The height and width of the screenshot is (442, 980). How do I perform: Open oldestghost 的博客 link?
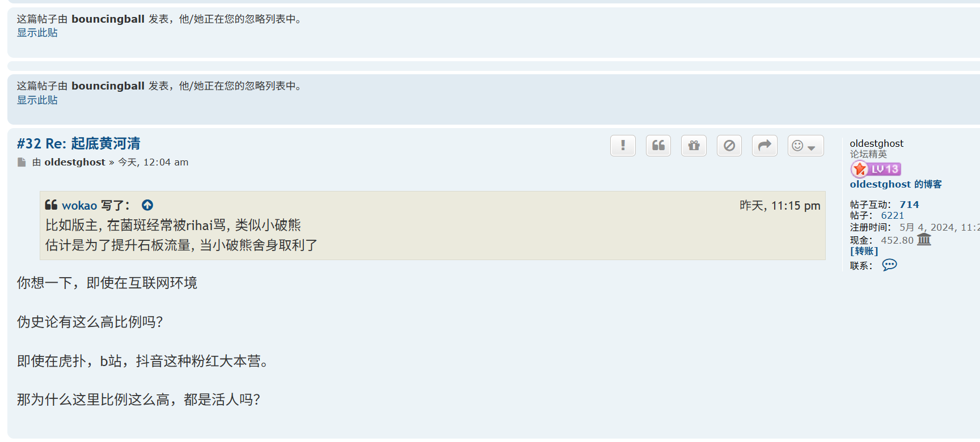[x=895, y=184]
